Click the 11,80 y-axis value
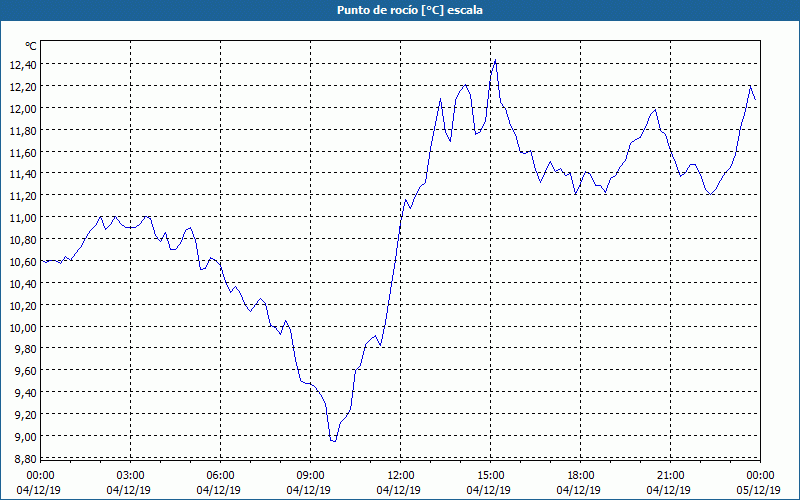Viewport: 800px width, 500px height. [23, 131]
